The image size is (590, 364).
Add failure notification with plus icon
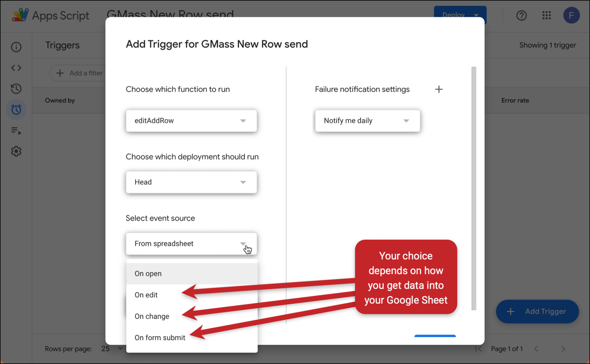[x=439, y=89]
